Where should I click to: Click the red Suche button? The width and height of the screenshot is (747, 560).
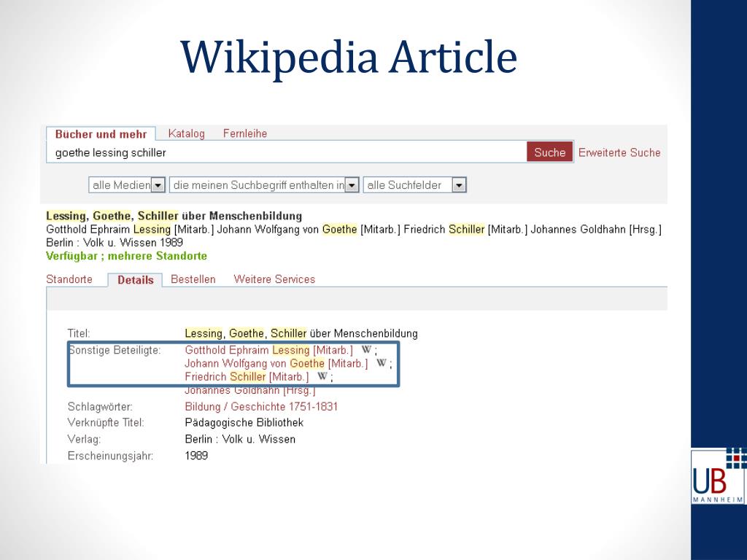click(x=550, y=152)
